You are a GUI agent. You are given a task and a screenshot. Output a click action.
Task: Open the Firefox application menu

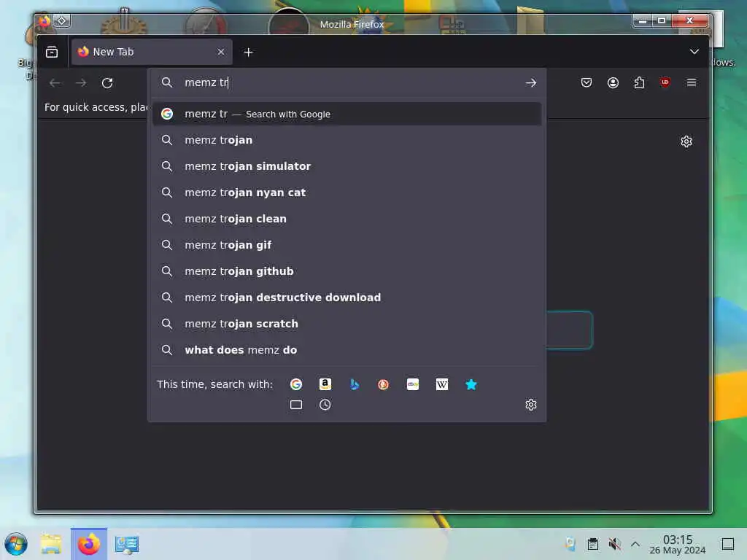point(692,82)
